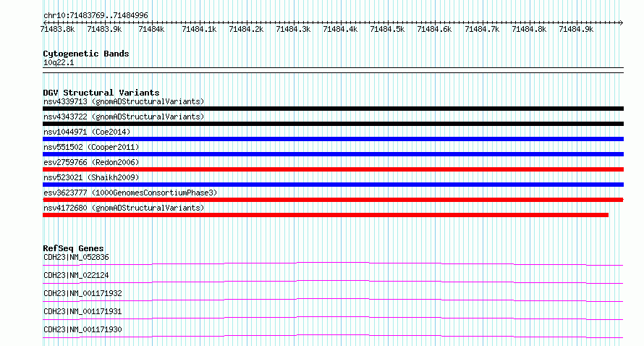Open variant nsv4343722 label

pyautogui.click(x=124, y=117)
